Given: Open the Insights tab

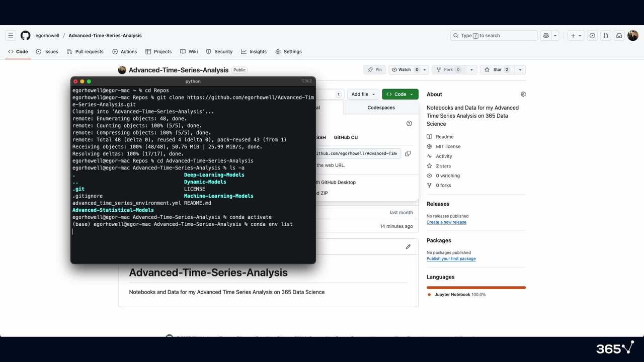Looking at the screenshot, I should (254, 51).
